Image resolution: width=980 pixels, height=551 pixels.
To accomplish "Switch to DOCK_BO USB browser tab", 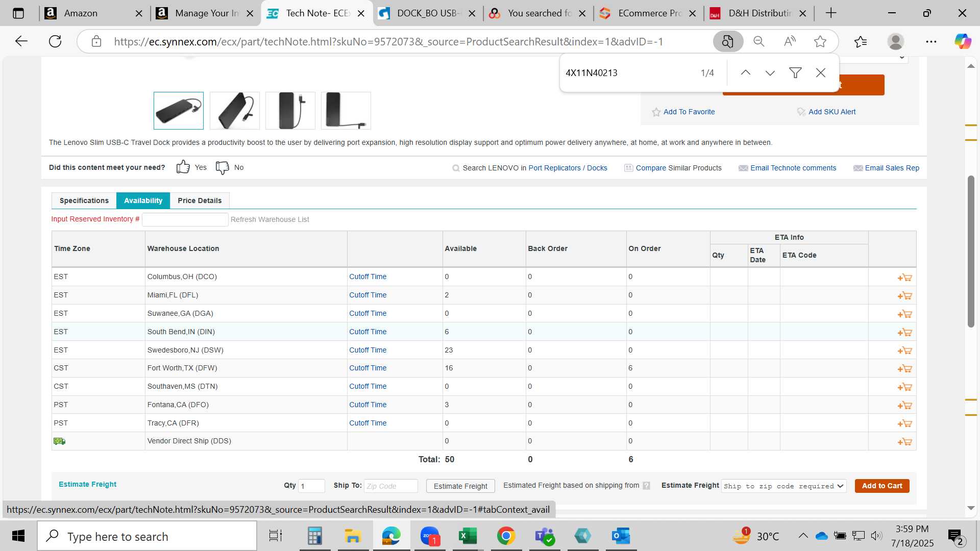I will point(427,13).
